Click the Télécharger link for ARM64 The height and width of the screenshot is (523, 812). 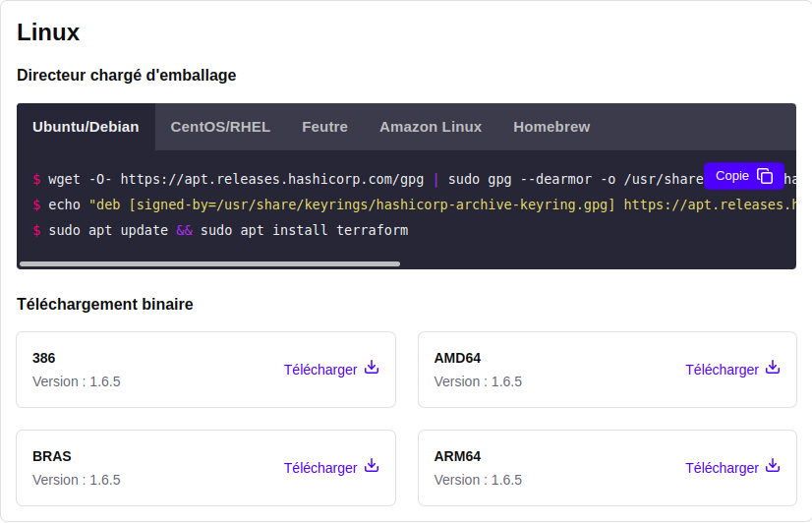coord(732,468)
